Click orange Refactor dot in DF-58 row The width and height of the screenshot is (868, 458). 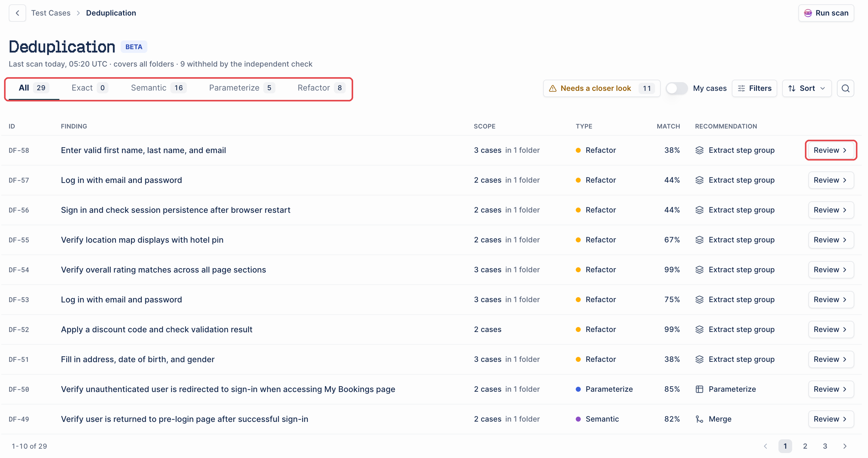(578, 150)
